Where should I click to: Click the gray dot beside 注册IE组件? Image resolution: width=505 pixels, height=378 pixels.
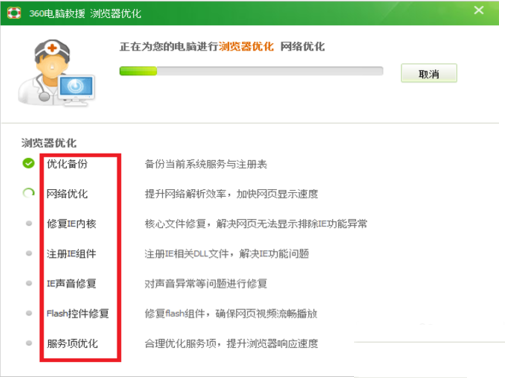click(x=29, y=253)
